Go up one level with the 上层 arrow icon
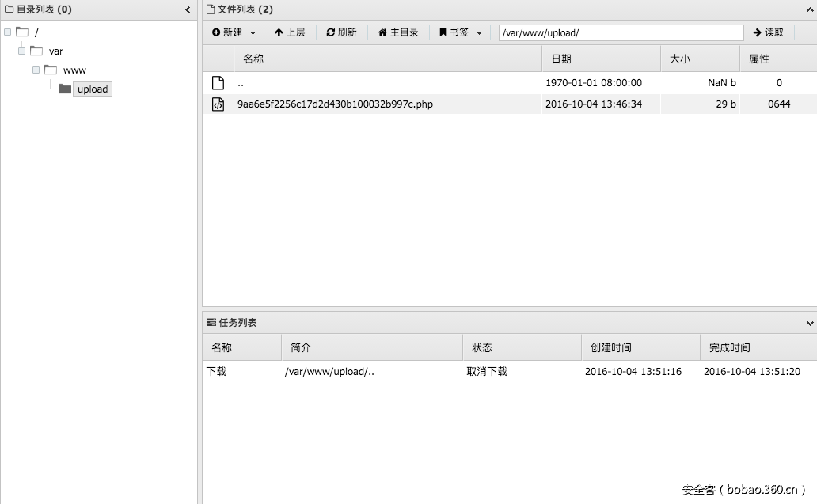The image size is (817, 504). coord(278,32)
